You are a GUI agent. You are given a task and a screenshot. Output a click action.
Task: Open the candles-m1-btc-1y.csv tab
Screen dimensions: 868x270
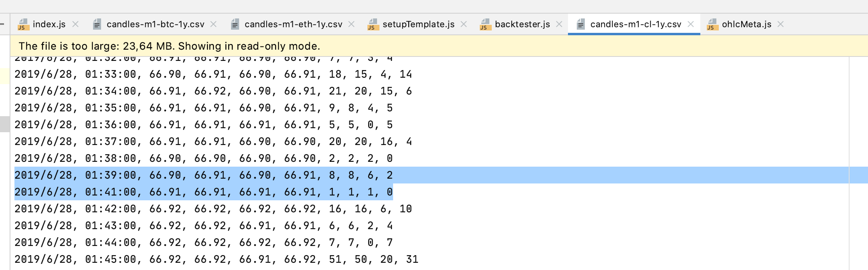(x=155, y=24)
